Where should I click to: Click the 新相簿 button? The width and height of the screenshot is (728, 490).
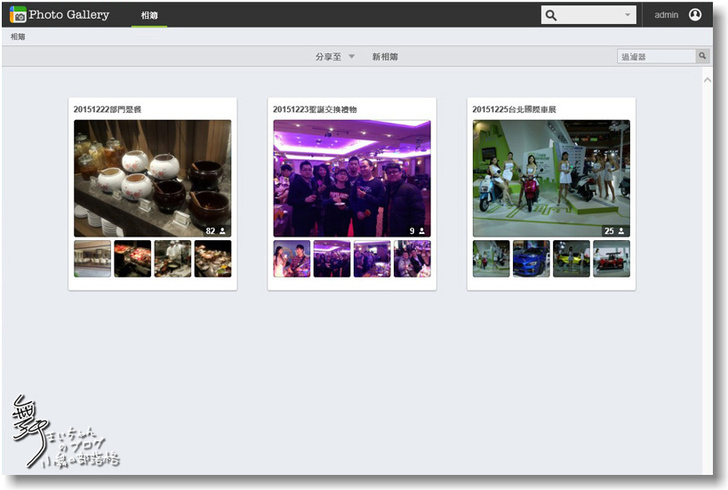[385, 57]
